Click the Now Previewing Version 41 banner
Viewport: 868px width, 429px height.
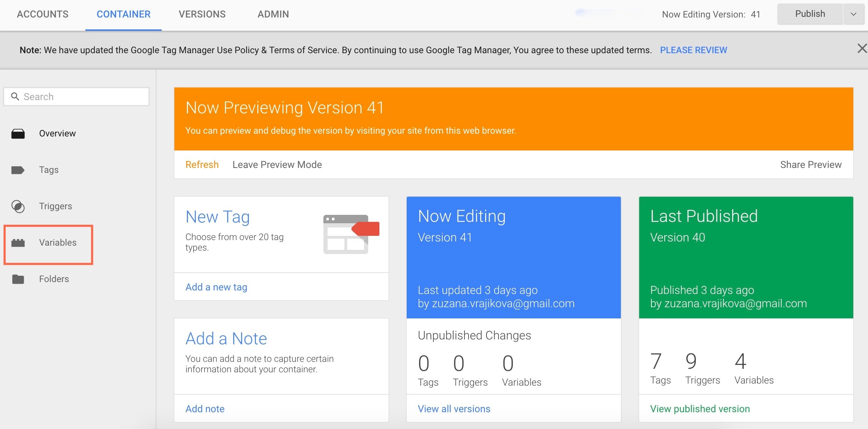coord(513,119)
